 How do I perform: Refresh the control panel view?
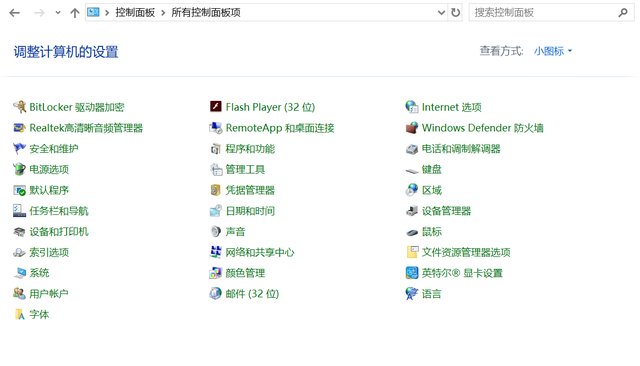(x=456, y=13)
